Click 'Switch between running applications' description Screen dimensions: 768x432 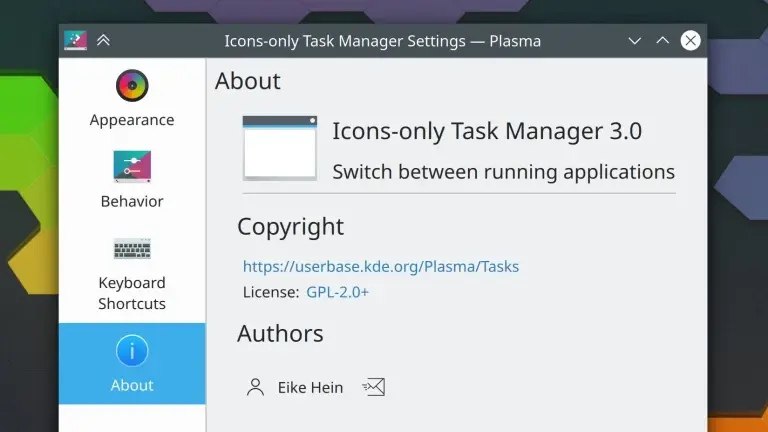(x=504, y=172)
